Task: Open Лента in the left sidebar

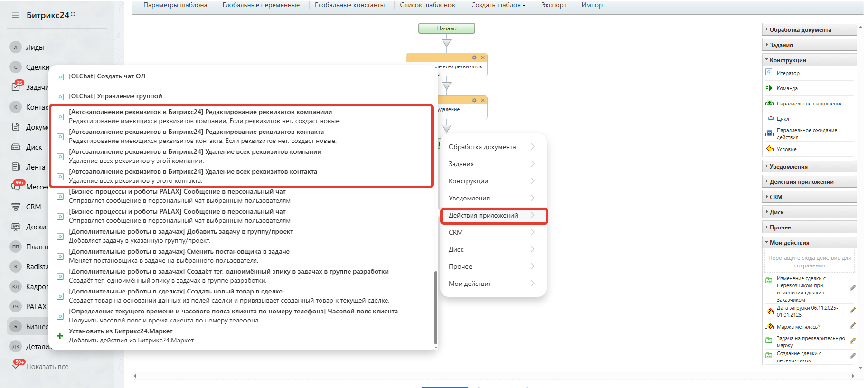Action: click(36, 167)
